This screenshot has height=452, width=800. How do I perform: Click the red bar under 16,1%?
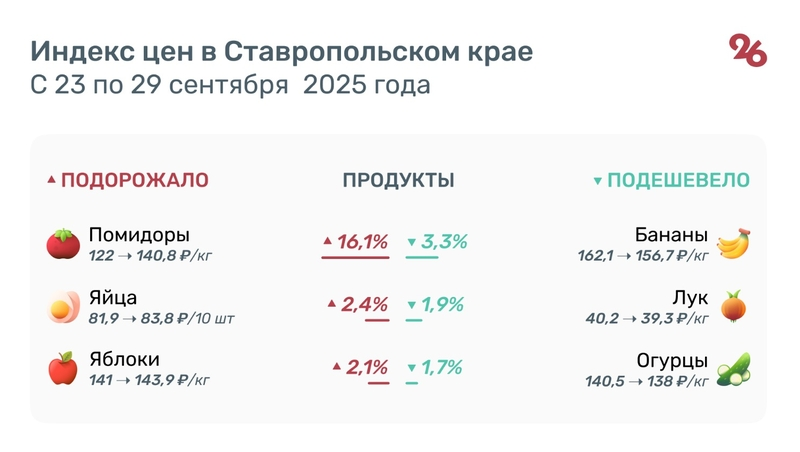click(x=355, y=258)
